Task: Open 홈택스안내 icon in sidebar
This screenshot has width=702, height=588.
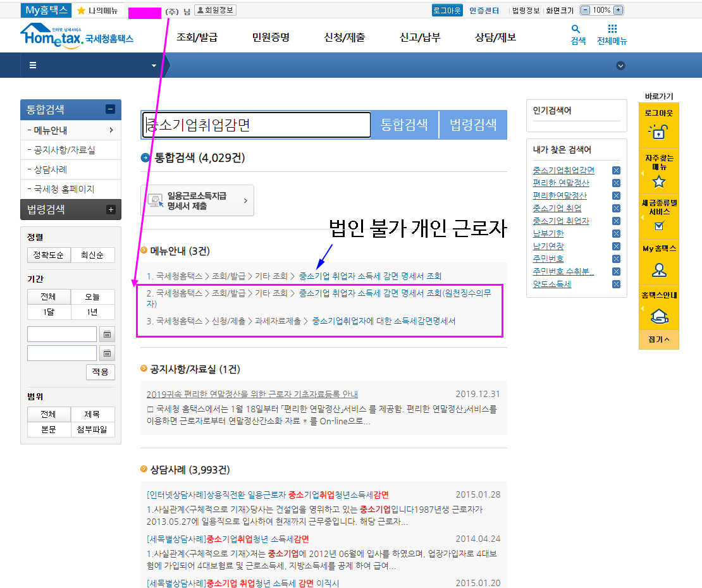Action: (659, 316)
